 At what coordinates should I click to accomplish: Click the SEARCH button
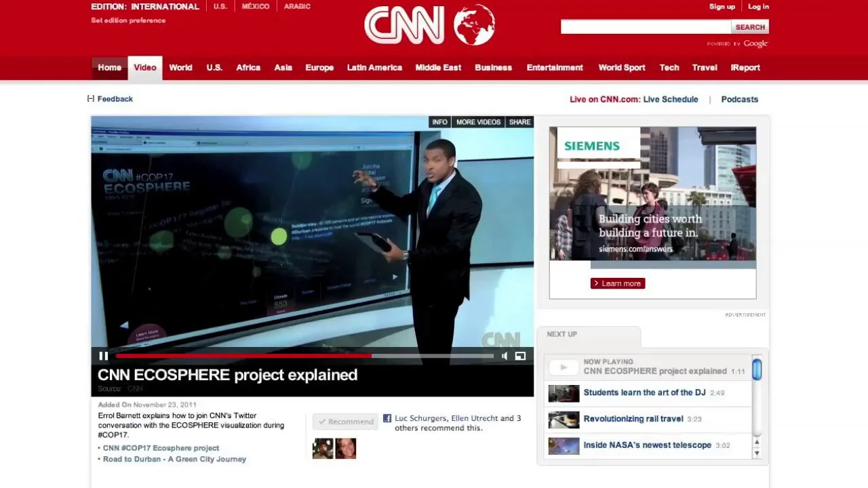click(x=750, y=27)
